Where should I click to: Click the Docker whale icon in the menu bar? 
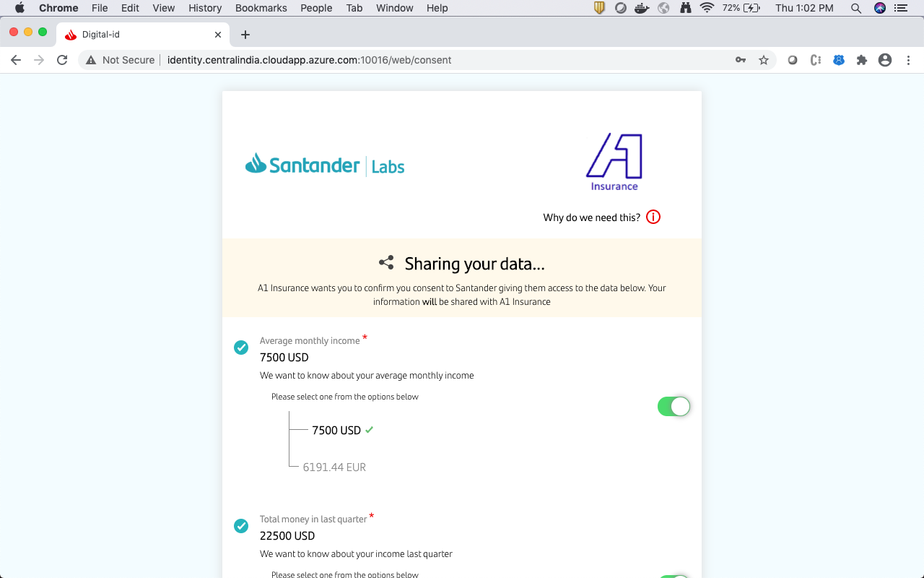[642, 8]
